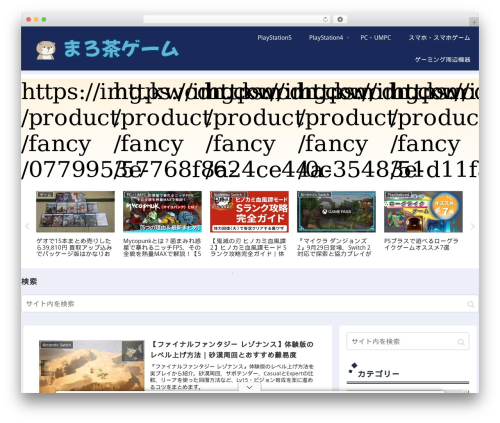Click the magnifier icon in wide search bar
The image size is (500, 423).
(x=471, y=304)
